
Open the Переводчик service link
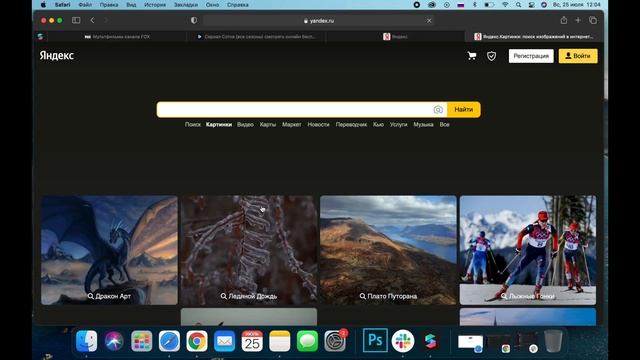[x=351, y=124]
